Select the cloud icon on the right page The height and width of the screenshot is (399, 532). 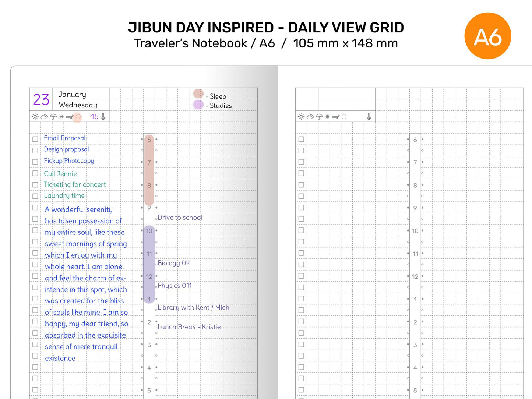310,117
